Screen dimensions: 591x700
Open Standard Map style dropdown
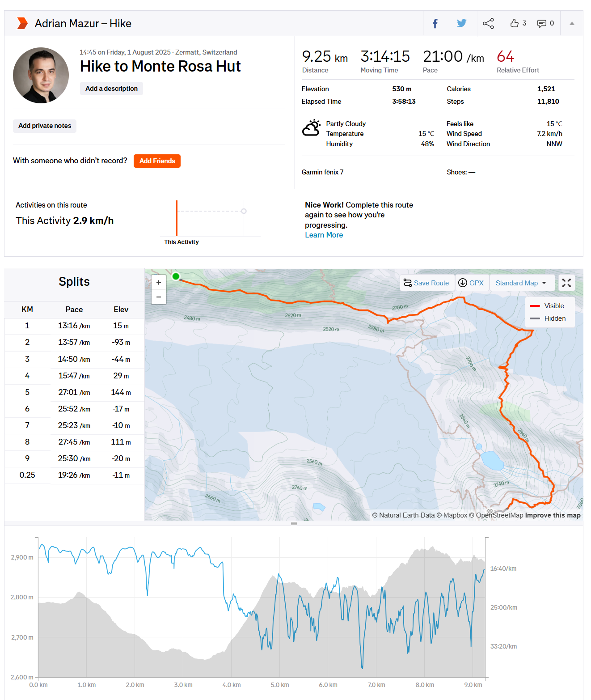521,283
